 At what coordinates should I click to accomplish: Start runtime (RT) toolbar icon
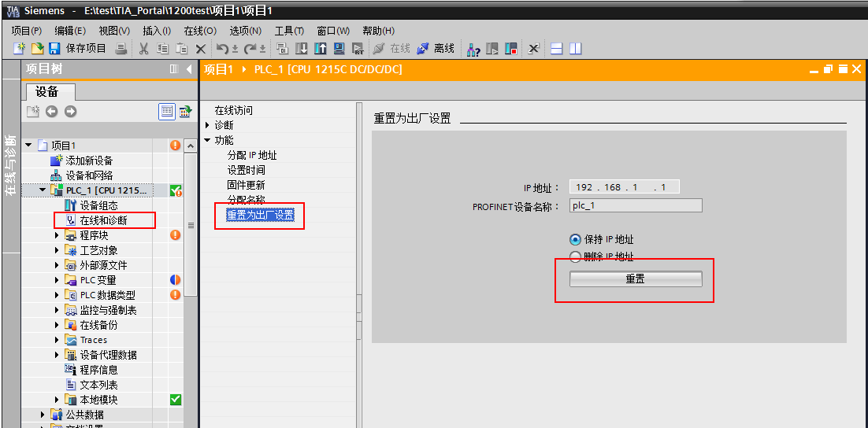click(x=358, y=49)
